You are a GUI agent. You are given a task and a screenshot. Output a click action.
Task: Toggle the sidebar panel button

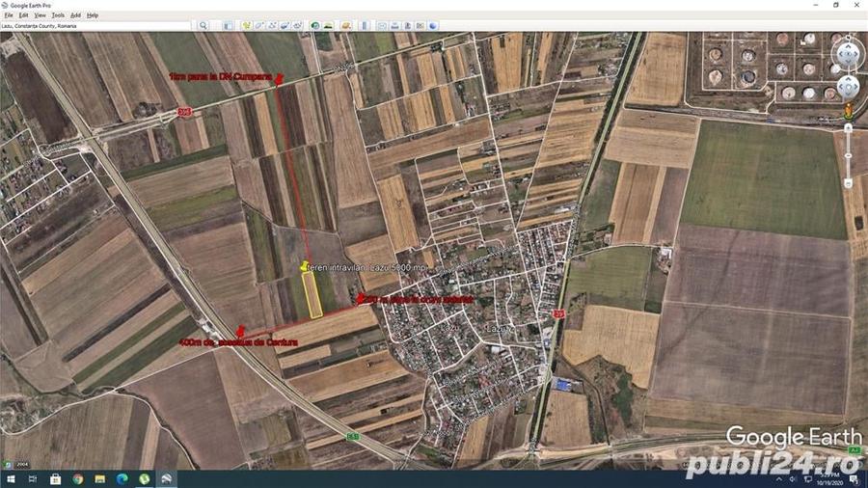[228, 25]
